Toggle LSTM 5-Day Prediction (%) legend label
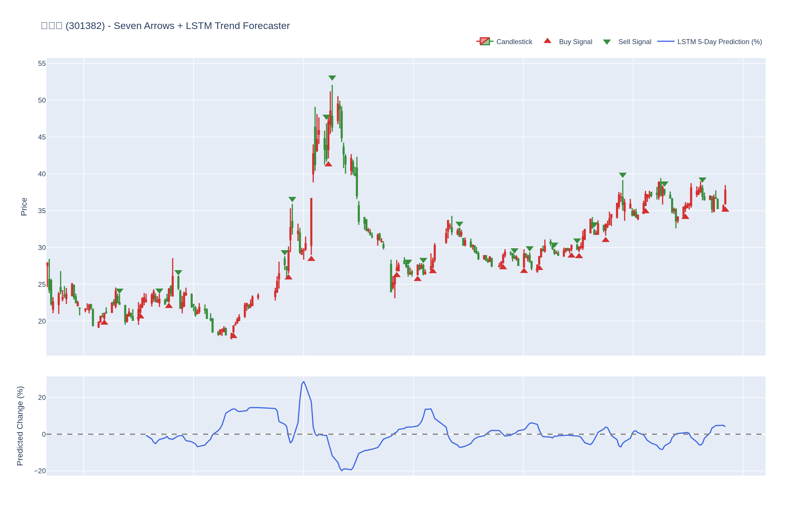This screenshot has width=812, height=522. [719, 42]
